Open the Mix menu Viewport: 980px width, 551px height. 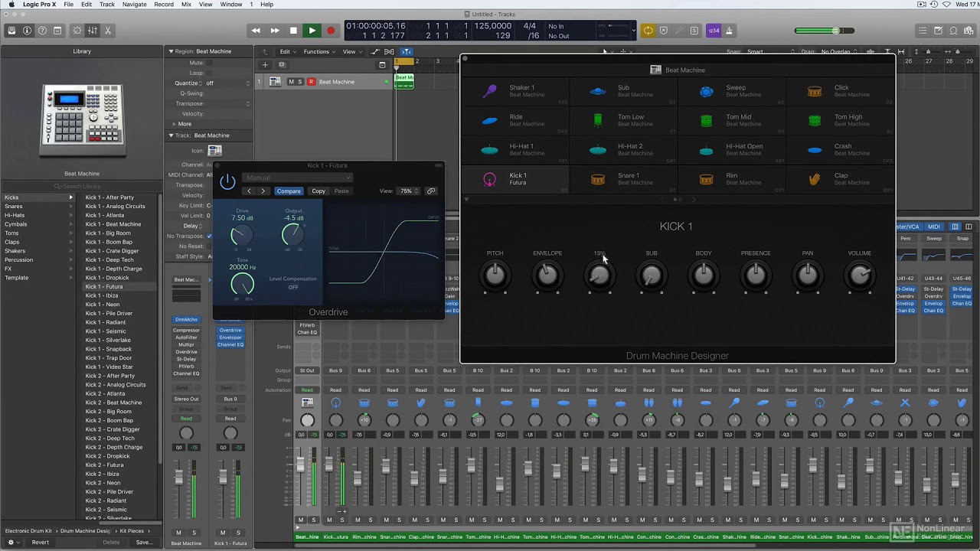click(186, 5)
